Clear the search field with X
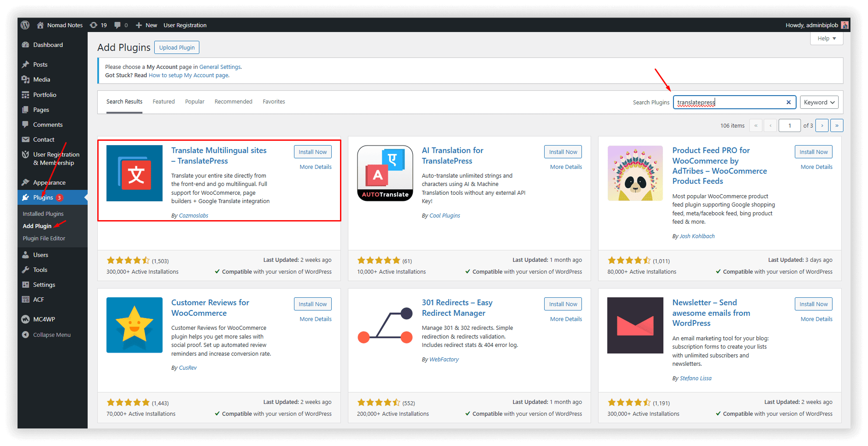This screenshot has width=868, height=446. pos(788,102)
